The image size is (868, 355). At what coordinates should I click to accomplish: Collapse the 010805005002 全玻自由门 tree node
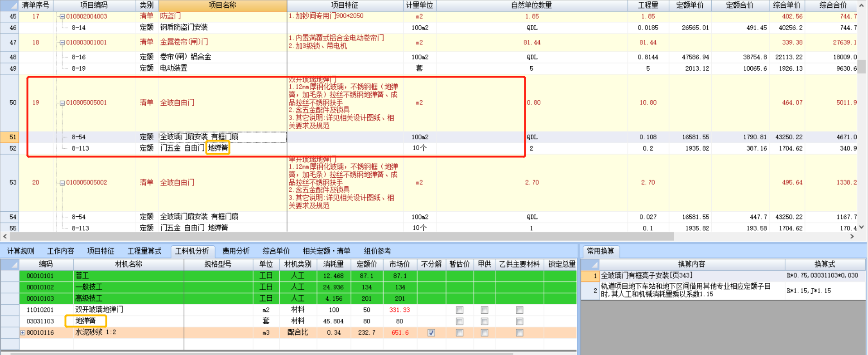pyautogui.click(x=62, y=183)
